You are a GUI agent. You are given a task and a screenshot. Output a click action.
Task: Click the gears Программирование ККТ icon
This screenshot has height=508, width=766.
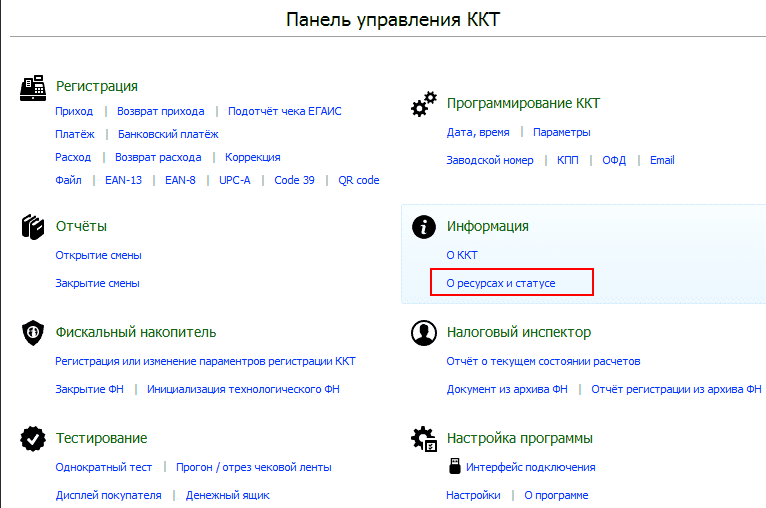coord(424,104)
